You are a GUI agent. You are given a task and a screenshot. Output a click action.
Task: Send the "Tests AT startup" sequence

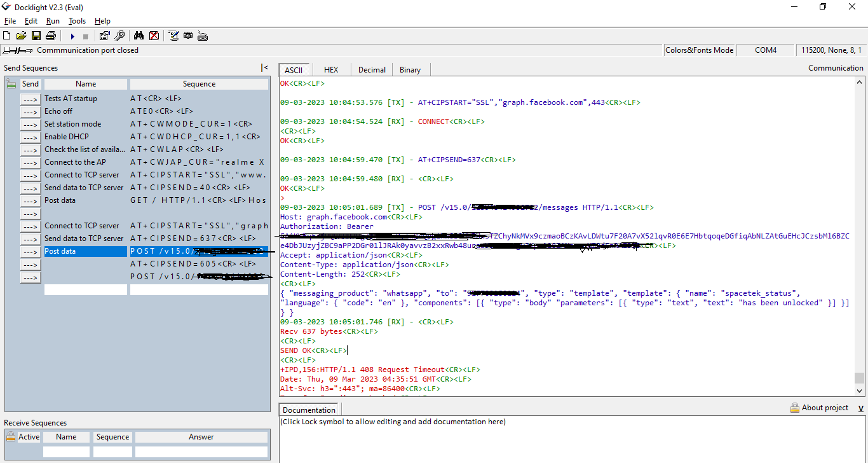30,99
